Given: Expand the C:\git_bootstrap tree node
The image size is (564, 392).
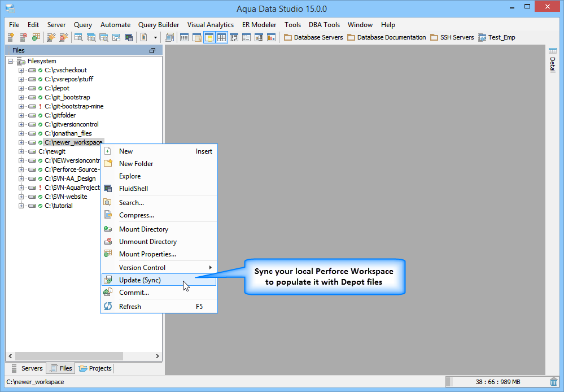Looking at the screenshot, I should point(21,97).
